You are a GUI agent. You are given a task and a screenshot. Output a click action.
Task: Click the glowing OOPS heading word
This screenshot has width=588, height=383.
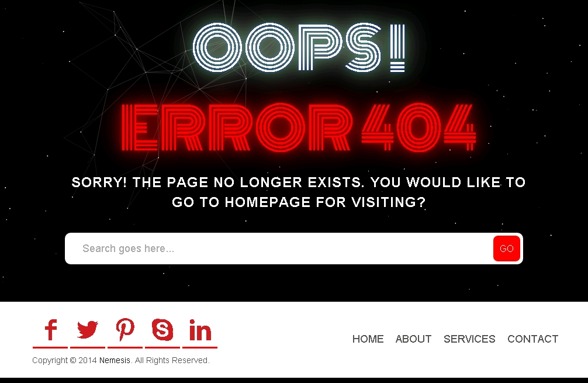[287, 47]
